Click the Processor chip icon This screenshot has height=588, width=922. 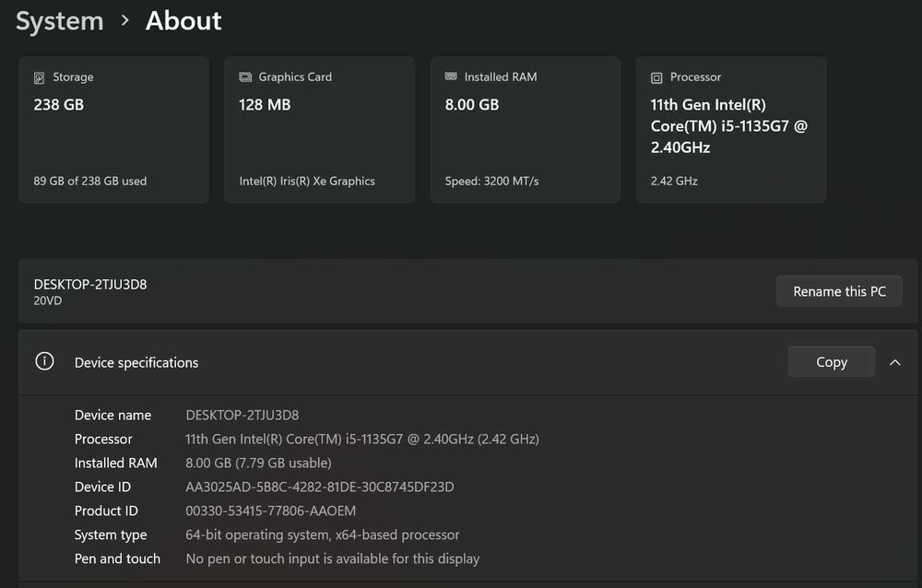656,77
